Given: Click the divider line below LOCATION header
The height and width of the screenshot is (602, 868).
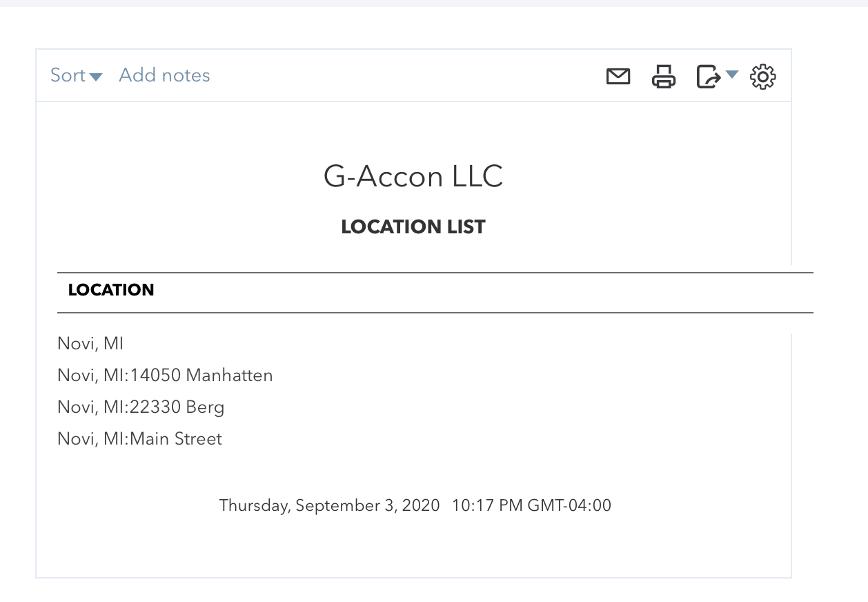Looking at the screenshot, I should click(435, 313).
